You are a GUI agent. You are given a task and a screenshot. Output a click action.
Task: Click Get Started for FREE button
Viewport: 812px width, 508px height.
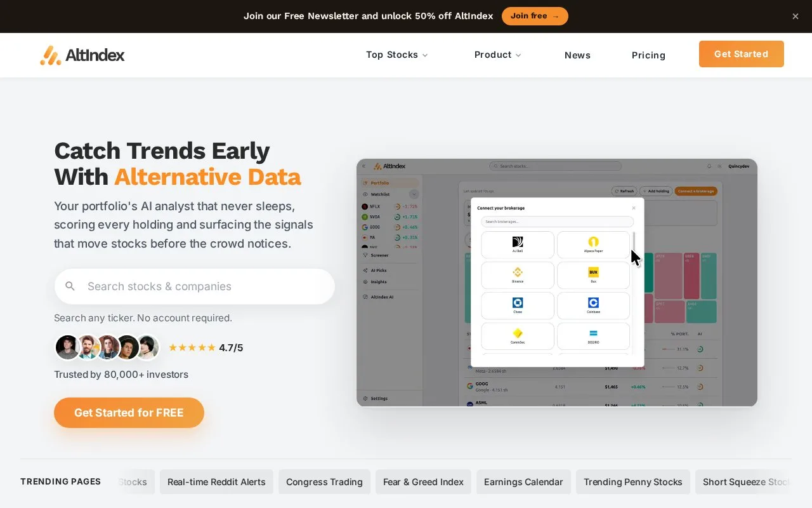tap(129, 413)
